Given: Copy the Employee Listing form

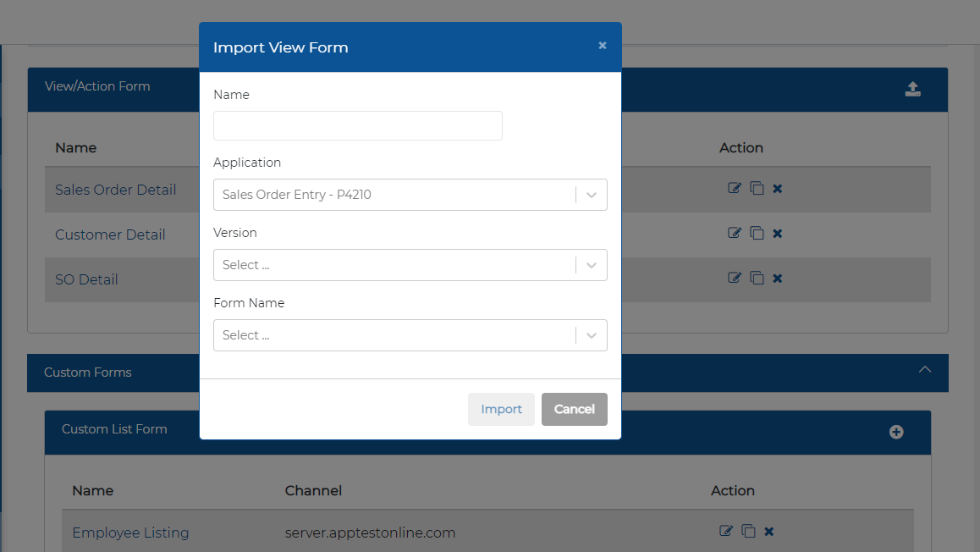Looking at the screenshot, I should click(748, 531).
